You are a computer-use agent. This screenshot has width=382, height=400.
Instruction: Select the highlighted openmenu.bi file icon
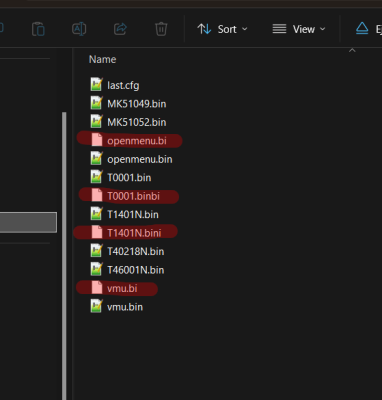97,140
